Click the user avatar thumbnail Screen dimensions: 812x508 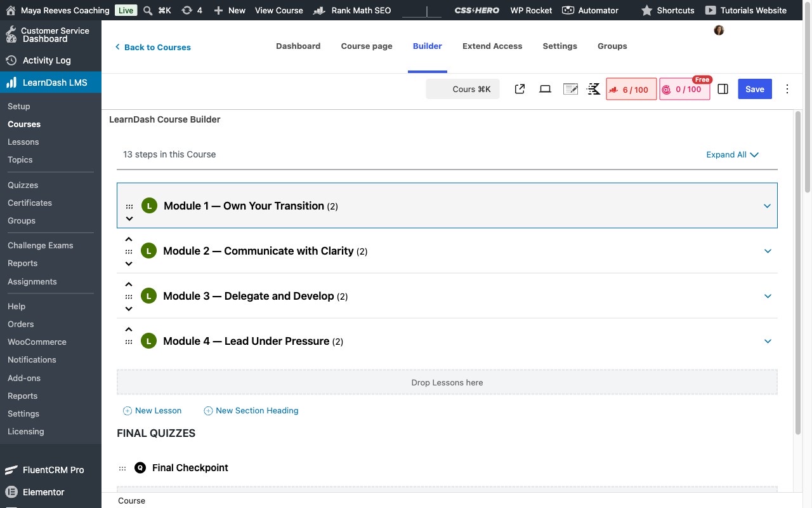(719, 30)
